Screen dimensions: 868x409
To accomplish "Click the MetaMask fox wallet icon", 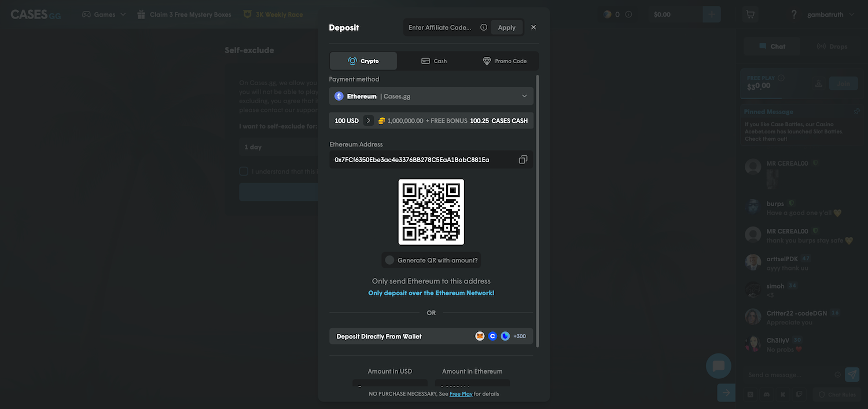I will 480,336.
